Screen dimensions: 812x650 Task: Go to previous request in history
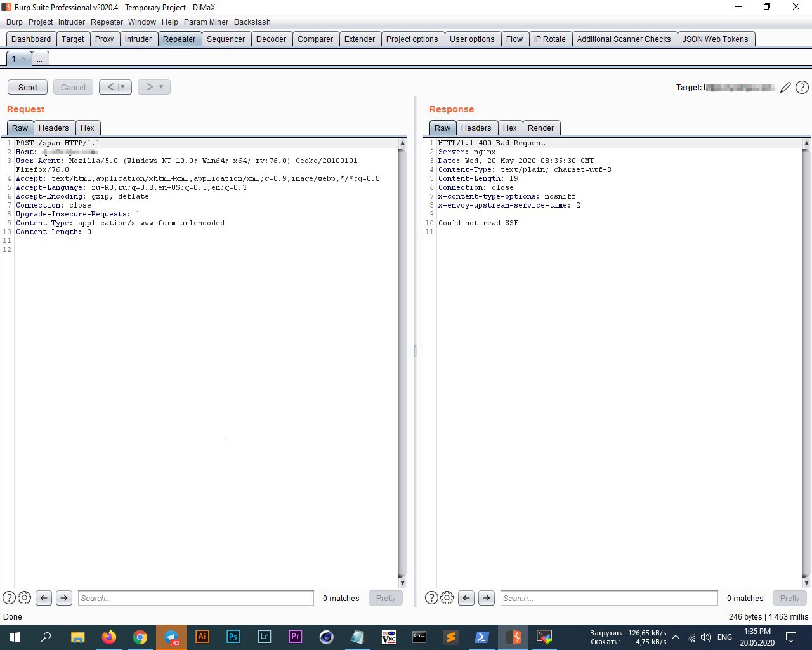pos(110,87)
